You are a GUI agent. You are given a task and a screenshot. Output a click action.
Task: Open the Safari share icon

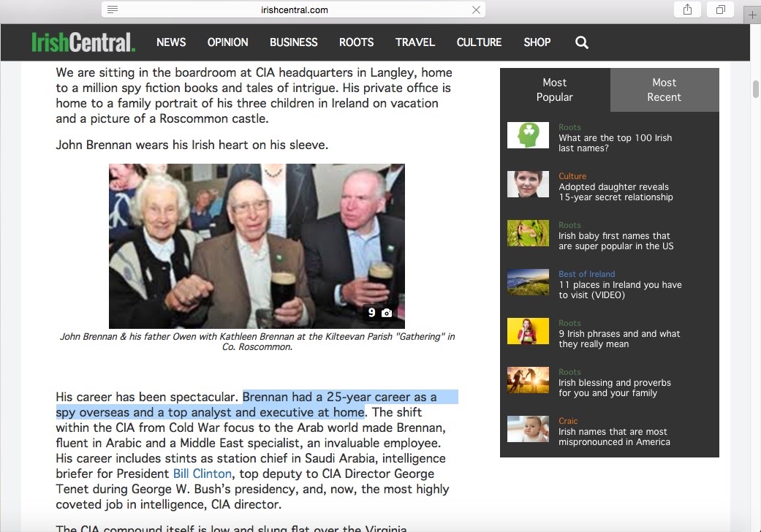(x=687, y=9)
